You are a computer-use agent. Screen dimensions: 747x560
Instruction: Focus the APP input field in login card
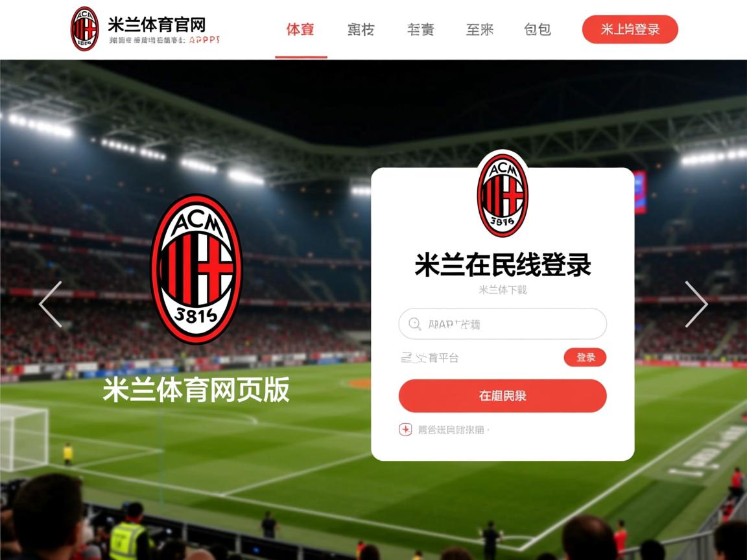[x=503, y=324]
